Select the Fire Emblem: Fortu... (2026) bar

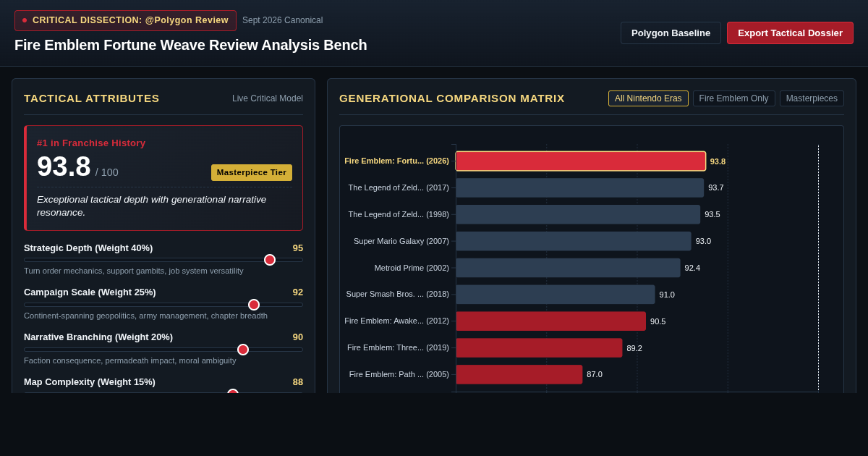pos(581,161)
